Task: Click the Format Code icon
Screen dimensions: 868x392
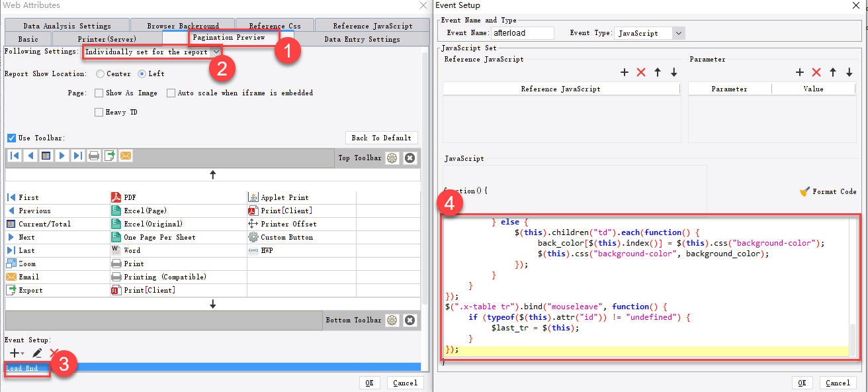Action: (x=806, y=191)
